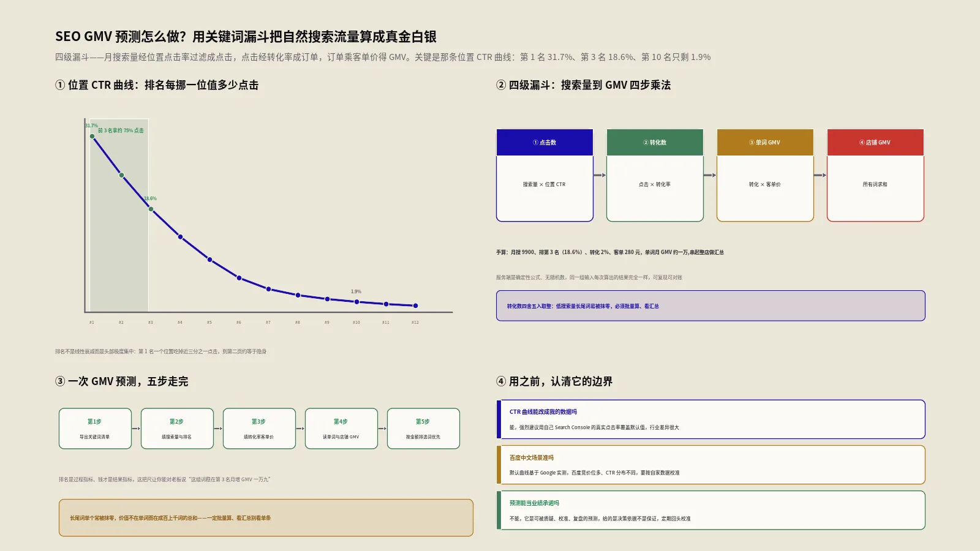The width and height of the screenshot is (980, 551).
Task: Click the #12 axis tick label
Action: pos(415,322)
